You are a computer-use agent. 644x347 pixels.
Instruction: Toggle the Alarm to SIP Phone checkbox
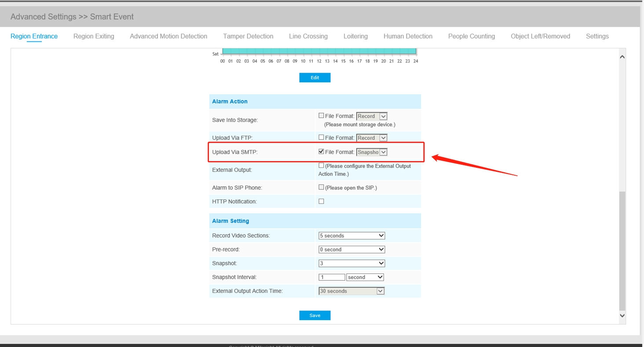click(321, 187)
